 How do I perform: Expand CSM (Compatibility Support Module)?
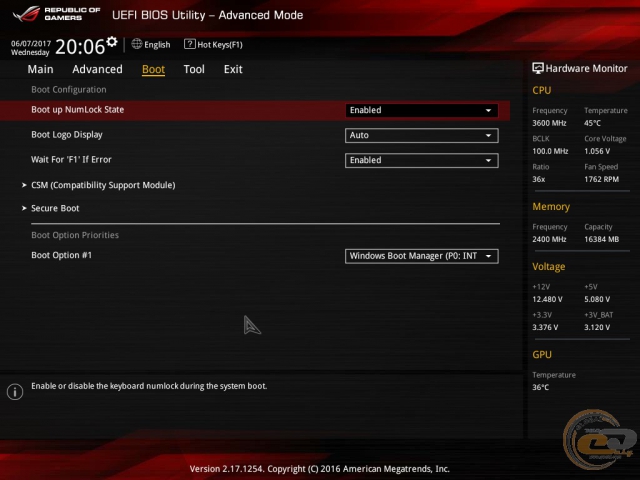point(102,185)
